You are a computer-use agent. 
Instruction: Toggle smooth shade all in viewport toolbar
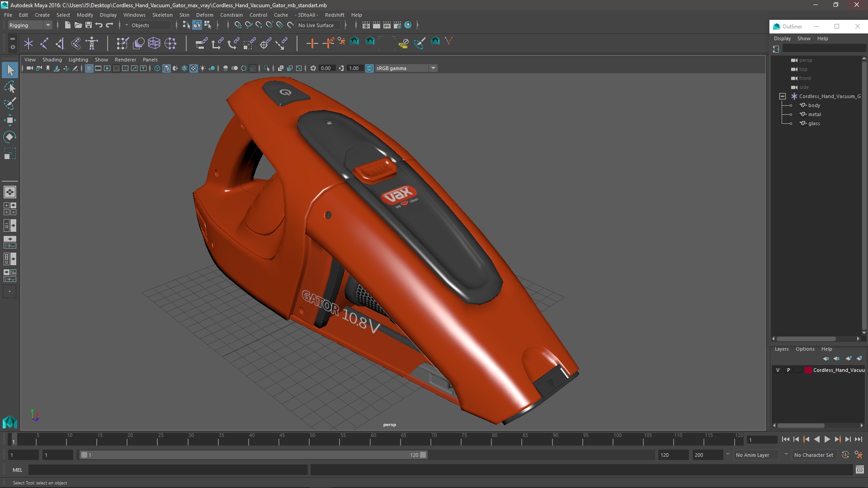pyautogui.click(x=166, y=68)
